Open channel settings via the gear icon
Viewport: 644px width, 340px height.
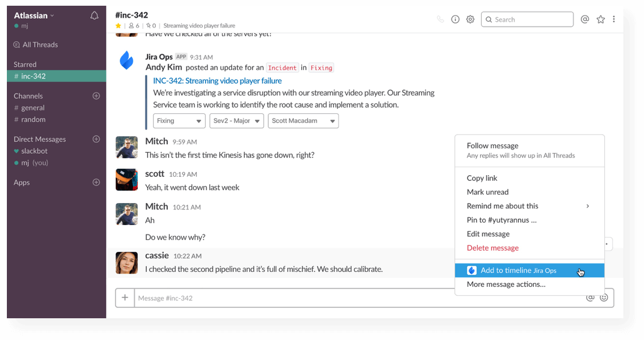[x=470, y=19]
